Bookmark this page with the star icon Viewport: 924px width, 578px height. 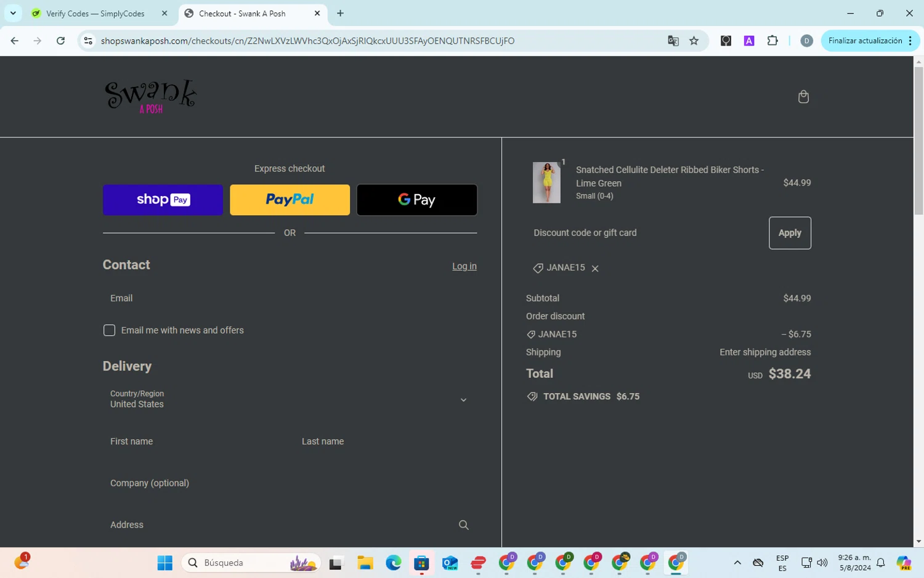coord(694,41)
